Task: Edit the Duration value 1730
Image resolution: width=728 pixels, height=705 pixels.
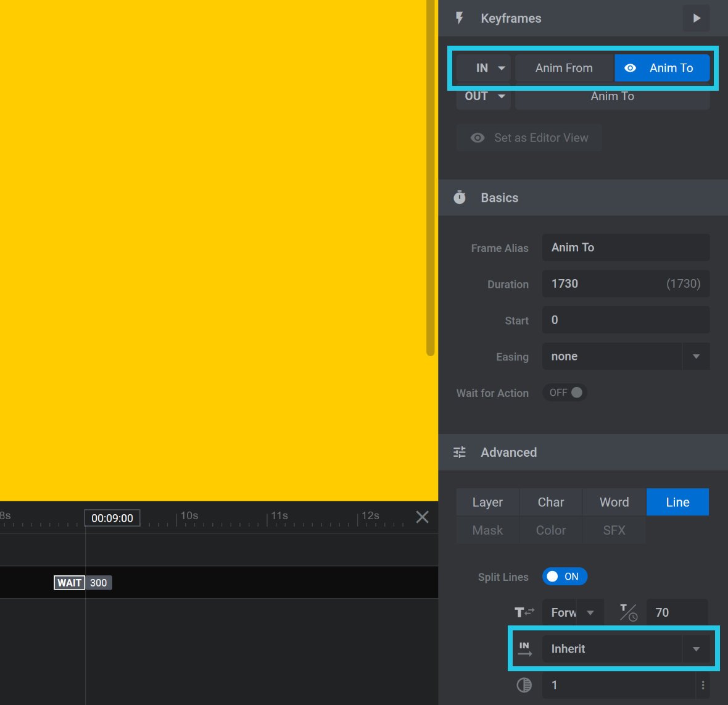Action: 626,284
